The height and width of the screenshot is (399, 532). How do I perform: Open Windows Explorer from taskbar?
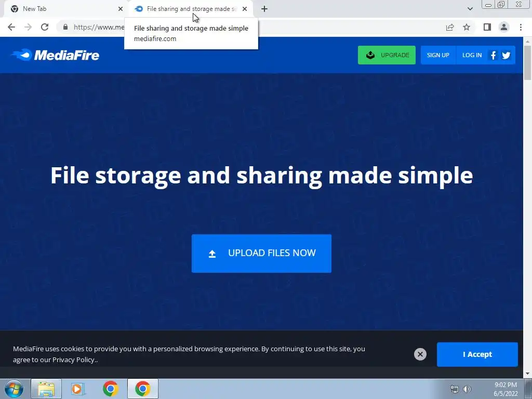(x=46, y=389)
